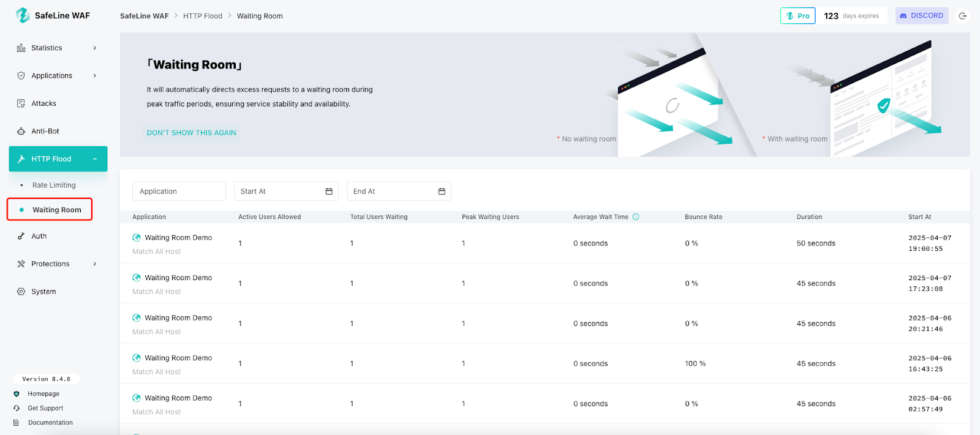Click the 123 days expires text
This screenshot has height=435, width=980.
[x=851, y=16]
